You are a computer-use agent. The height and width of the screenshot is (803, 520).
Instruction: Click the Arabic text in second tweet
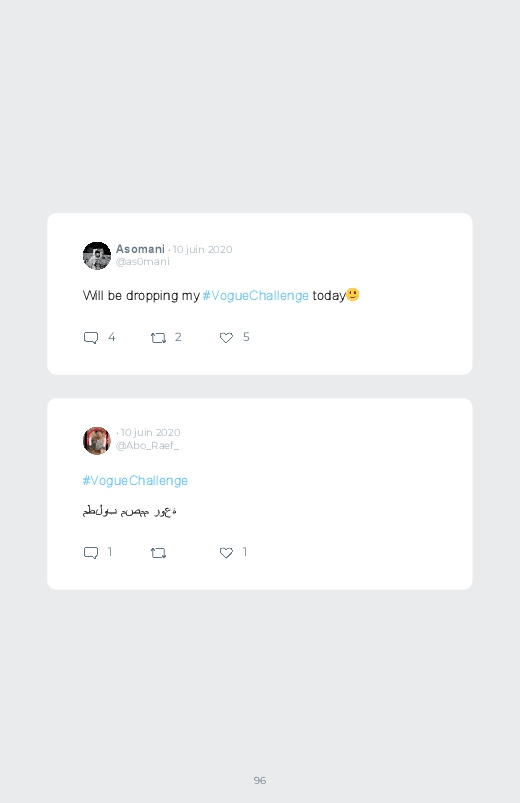click(130, 511)
